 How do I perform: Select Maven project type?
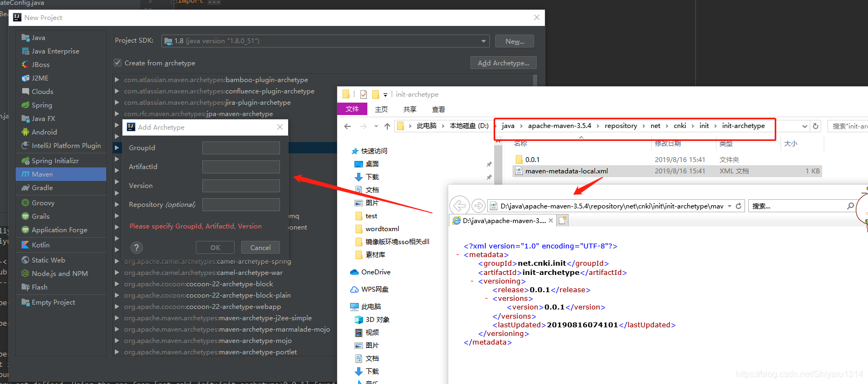click(61, 174)
